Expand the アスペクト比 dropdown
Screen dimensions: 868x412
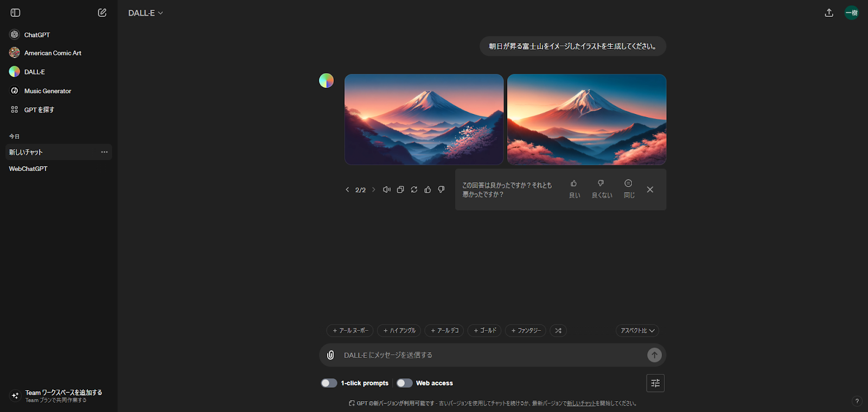pyautogui.click(x=637, y=331)
